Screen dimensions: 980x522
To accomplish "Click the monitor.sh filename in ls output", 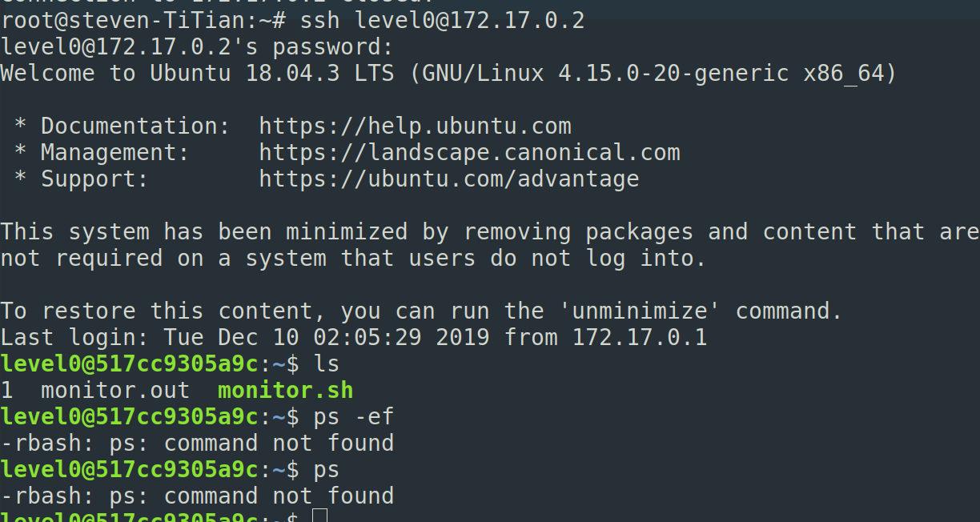I will click(285, 391).
